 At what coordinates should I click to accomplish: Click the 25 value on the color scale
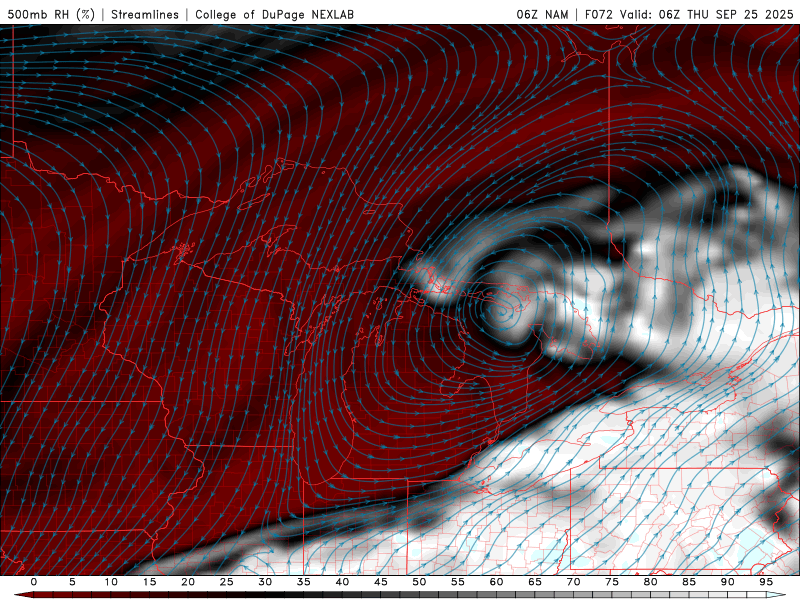click(x=227, y=582)
